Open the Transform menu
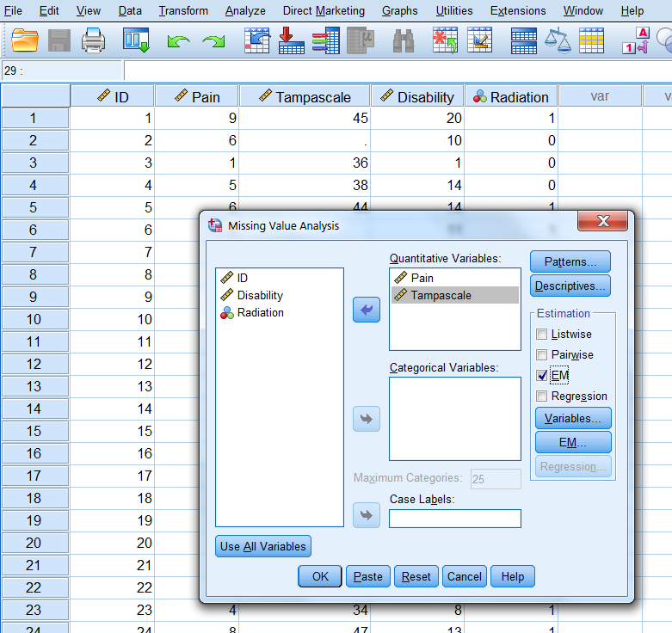The width and height of the screenshot is (672, 633). (x=183, y=11)
